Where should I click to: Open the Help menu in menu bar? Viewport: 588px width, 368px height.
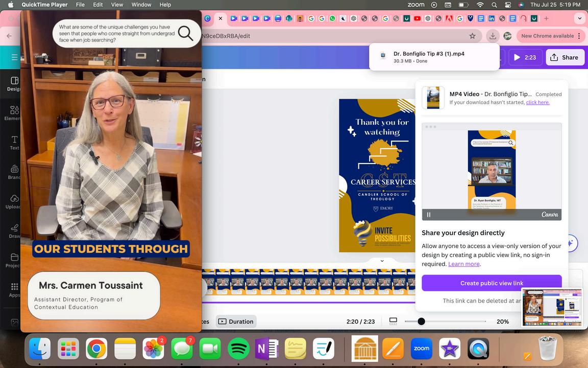(165, 5)
